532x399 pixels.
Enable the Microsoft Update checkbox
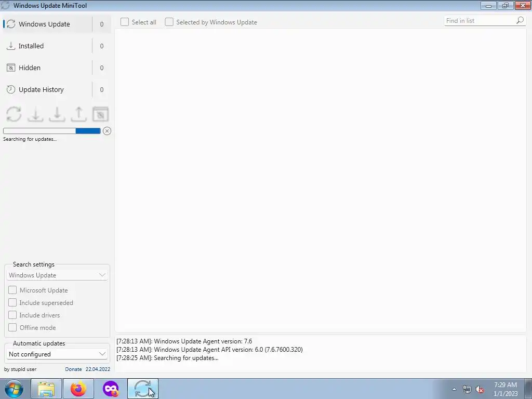(12, 290)
